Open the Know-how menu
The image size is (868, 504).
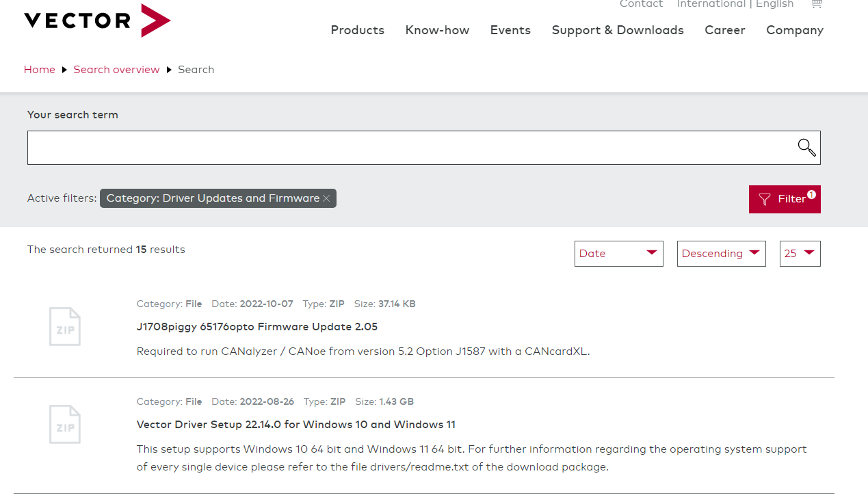[x=438, y=30]
